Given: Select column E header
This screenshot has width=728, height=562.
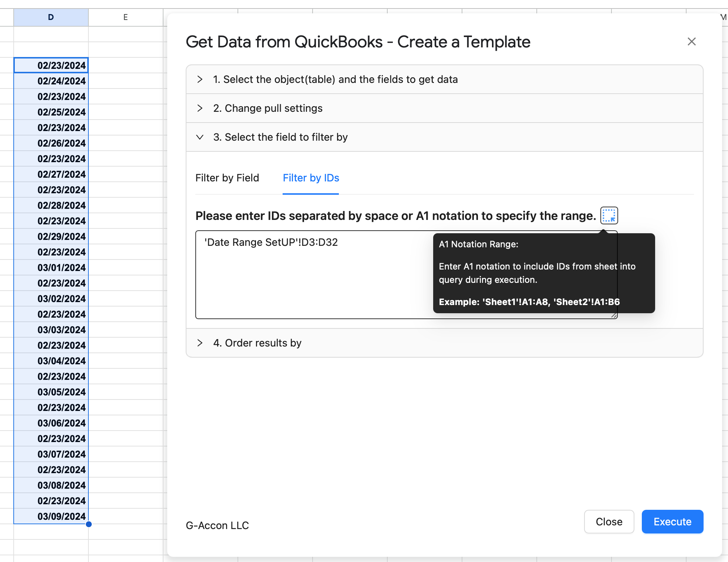Looking at the screenshot, I should [x=126, y=17].
